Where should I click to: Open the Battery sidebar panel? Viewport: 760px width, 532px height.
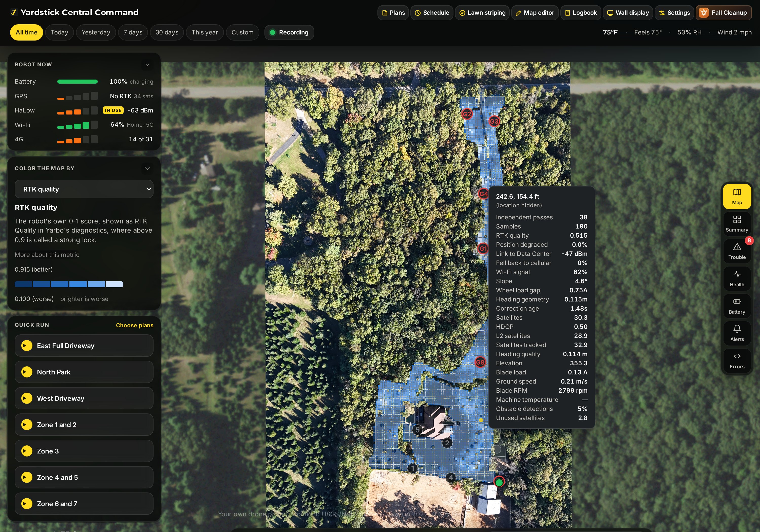736,306
